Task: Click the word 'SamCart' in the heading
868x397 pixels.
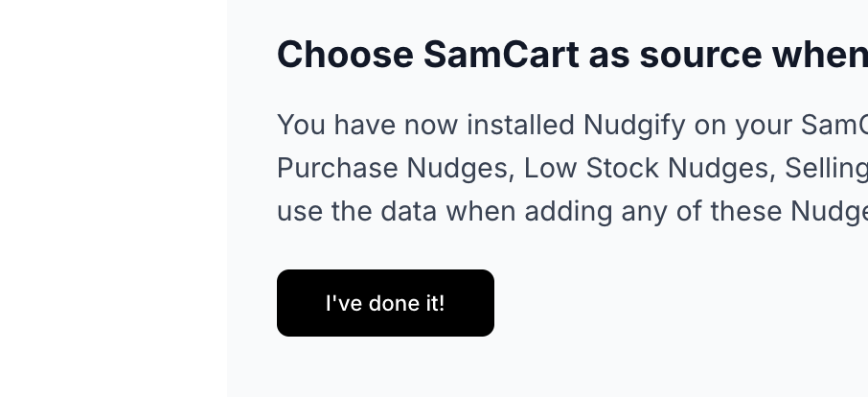Action: (x=501, y=55)
